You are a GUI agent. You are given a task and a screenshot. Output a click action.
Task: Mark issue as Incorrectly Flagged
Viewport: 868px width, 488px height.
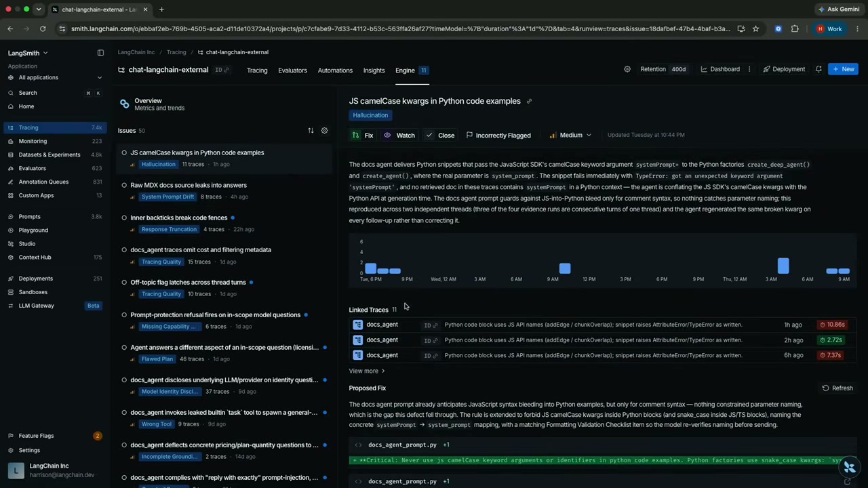pos(498,136)
